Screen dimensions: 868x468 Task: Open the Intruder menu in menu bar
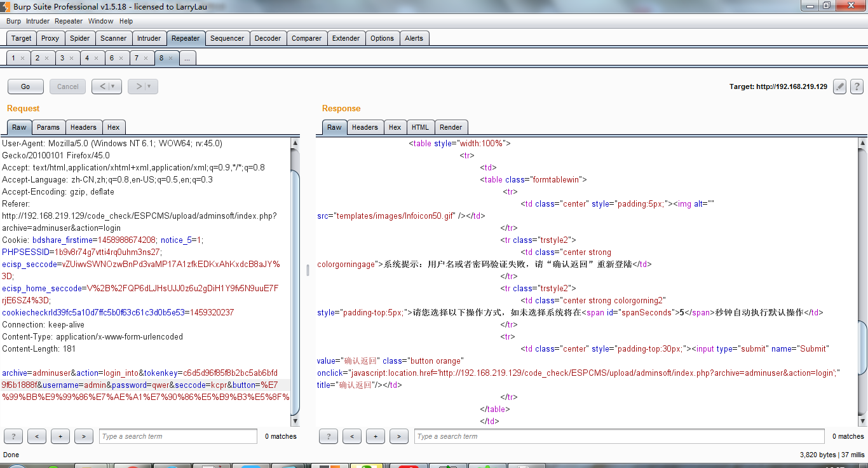pyautogui.click(x=37, y=21)
